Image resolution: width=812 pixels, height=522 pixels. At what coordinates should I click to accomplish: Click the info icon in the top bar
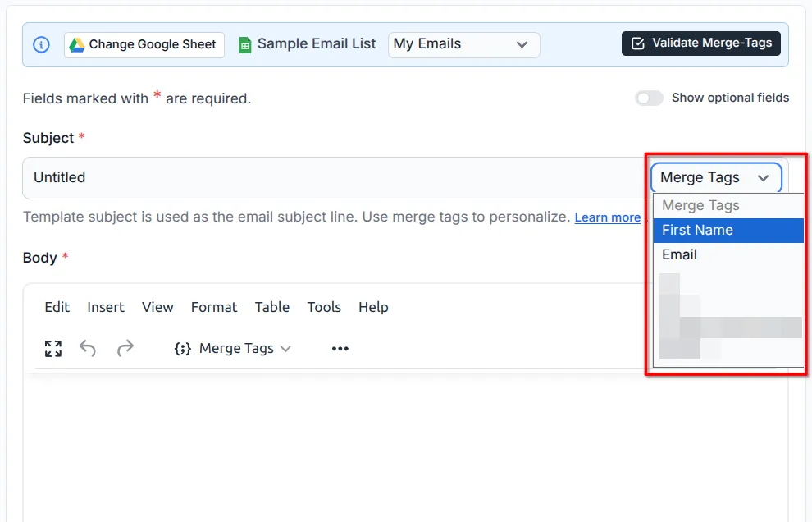pyautogui.click(x=41, y=44)
